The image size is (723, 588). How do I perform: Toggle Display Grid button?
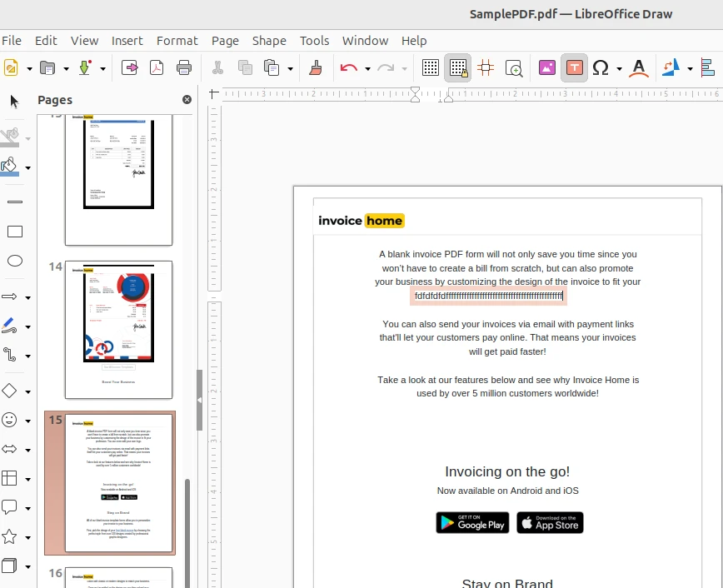(430, 67)
